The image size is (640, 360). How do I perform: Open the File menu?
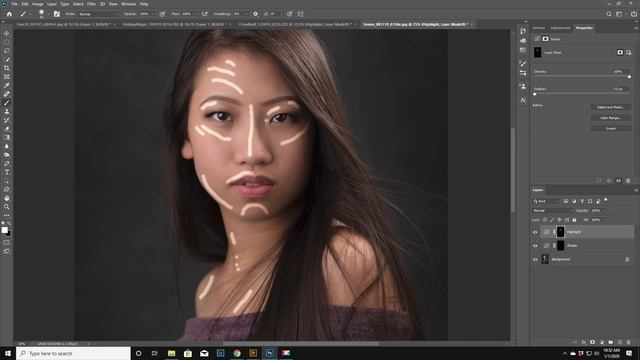(14, 4)
